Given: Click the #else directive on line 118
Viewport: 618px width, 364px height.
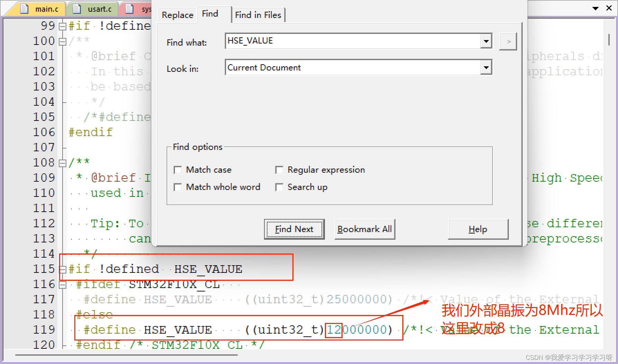Looking at the screenshot, I should pyautogui.click(x=94, y=315).
